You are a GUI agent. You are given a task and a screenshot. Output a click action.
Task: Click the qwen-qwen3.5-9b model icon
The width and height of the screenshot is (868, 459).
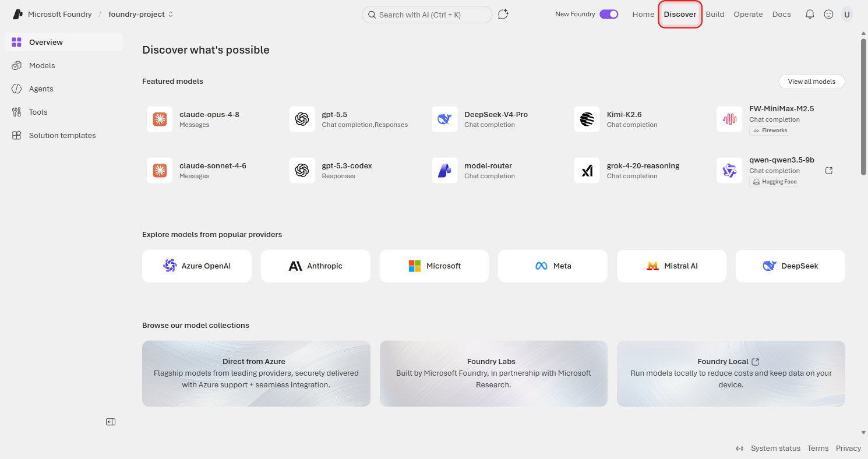point(729,171)
